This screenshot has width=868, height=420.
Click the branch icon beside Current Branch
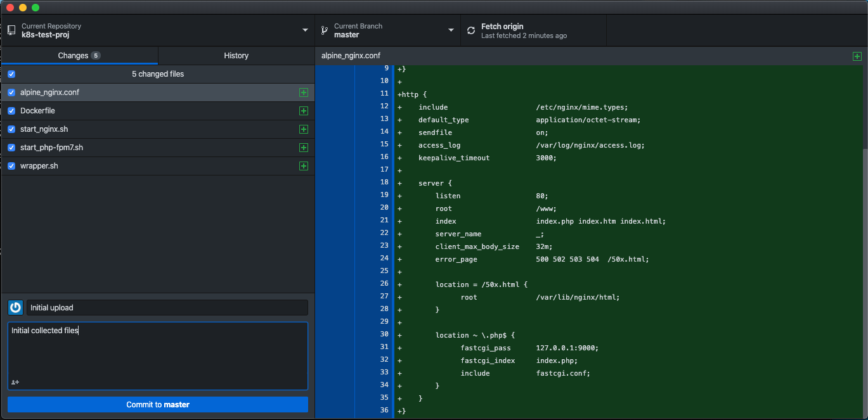pos(324,30)
